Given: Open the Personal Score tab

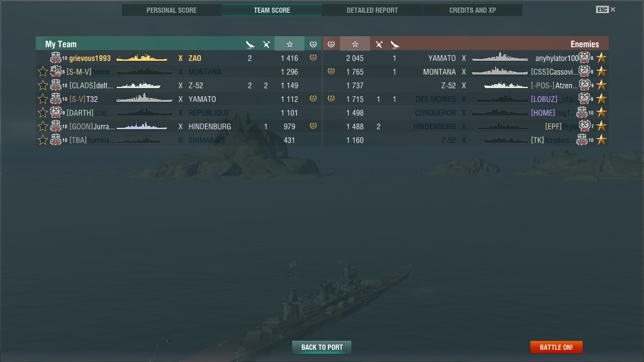Looking at the screenshot, I should tap(172, 10).
